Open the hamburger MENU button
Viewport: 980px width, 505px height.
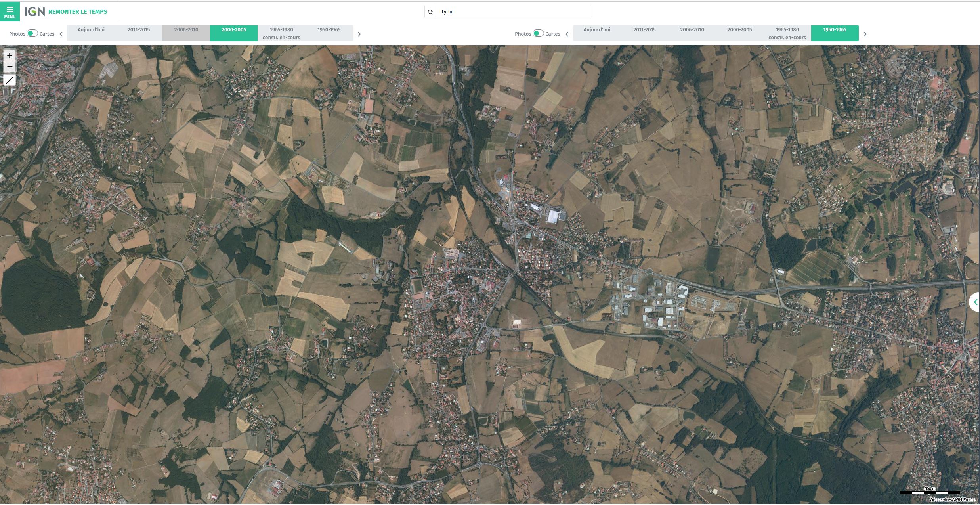point(10,11)
